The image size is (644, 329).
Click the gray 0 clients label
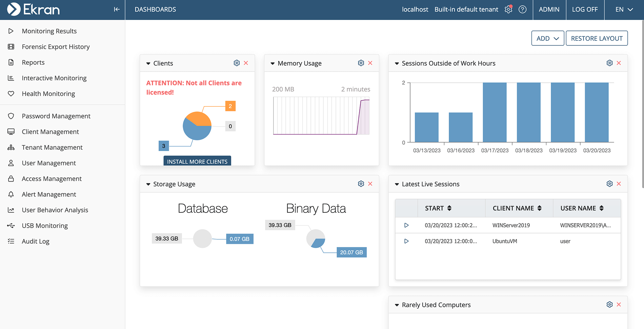tap(230, 126)
